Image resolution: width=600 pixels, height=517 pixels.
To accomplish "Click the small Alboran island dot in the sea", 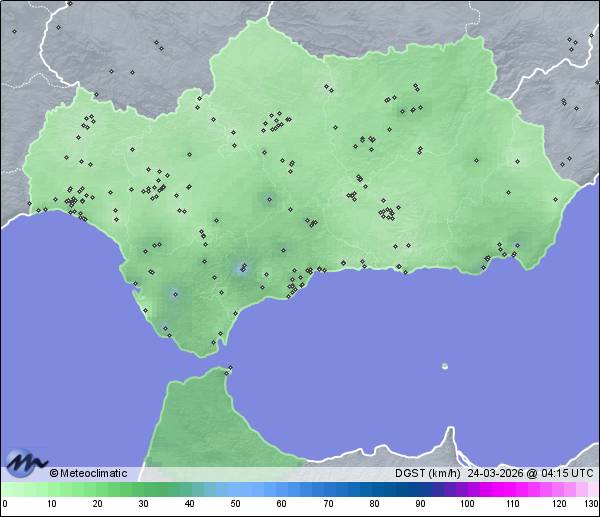I will (444, 366).
